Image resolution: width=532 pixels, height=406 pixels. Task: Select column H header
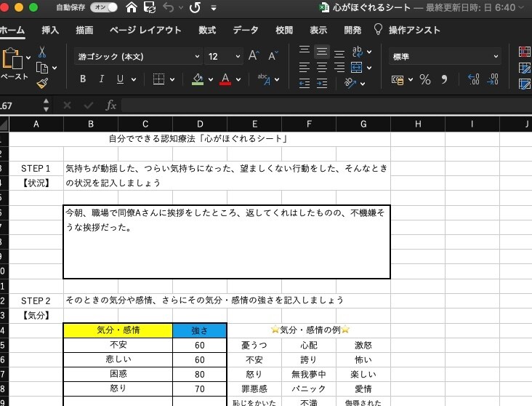(x=418, y=124)
